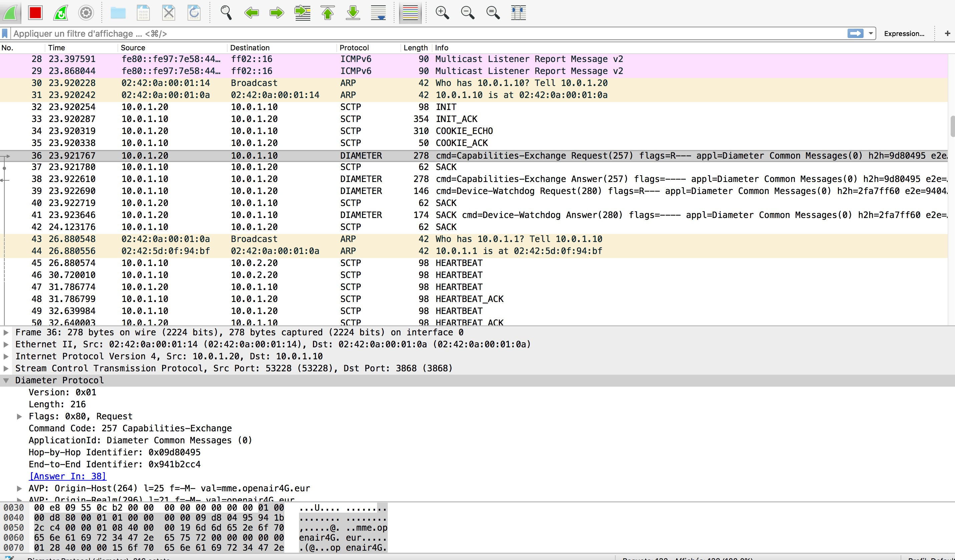Click the Find packet magnifier icon
This screenshot has height=560, width=955.
click(226, 13)
